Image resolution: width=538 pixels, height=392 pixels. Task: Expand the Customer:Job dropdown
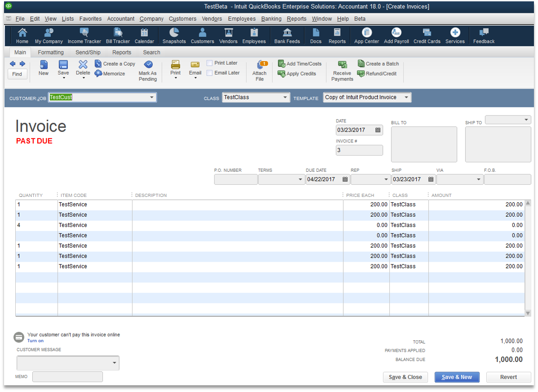[x=151, y=98]
